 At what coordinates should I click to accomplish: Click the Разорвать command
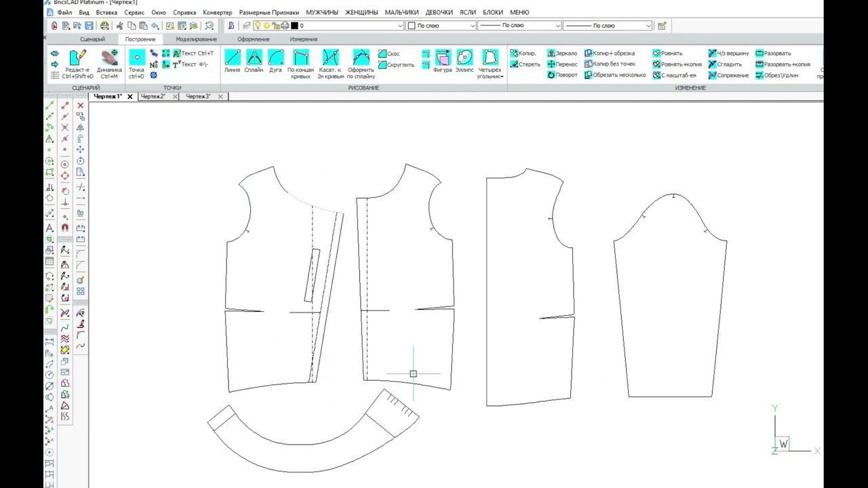coord(773,53)
